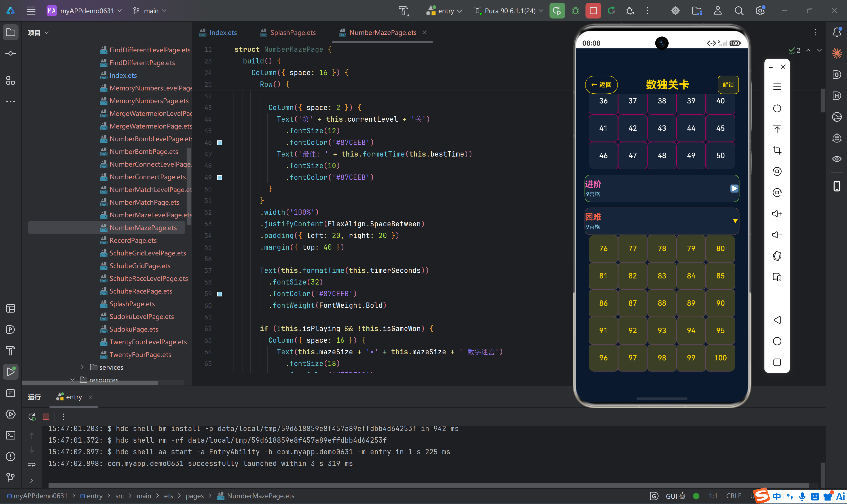Tap level 43 in the emulator

[x=662, y=128]
